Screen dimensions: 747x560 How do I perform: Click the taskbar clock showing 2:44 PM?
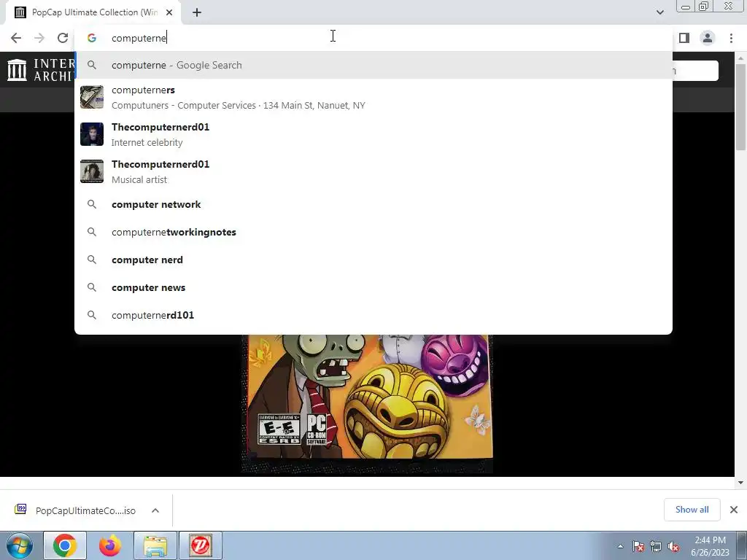pyautogui.click(x=710, y=546)
